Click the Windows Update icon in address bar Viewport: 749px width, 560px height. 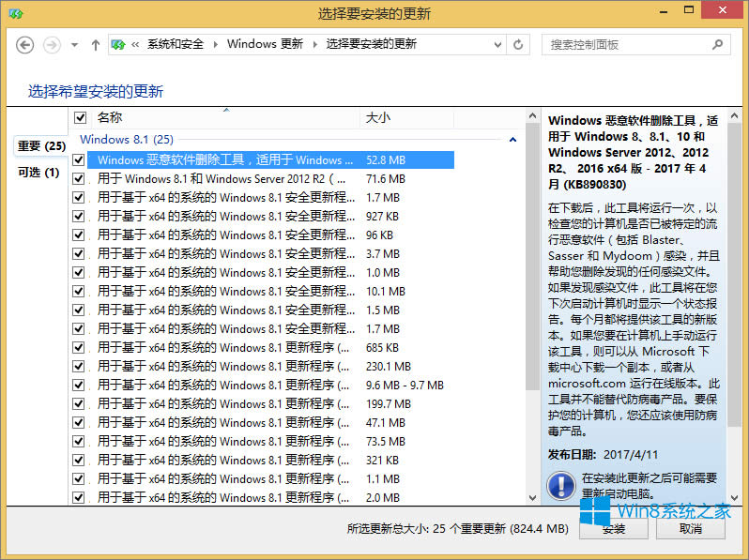coord(119,44)
